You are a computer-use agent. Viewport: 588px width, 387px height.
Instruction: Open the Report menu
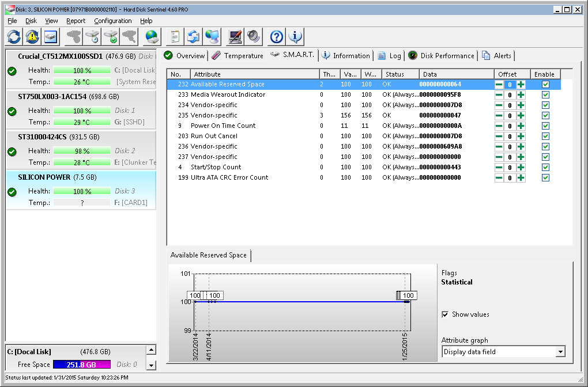76,21
